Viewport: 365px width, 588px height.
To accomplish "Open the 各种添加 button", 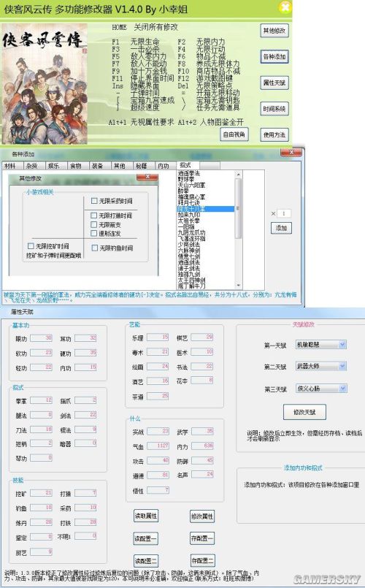I will point(274,57).
